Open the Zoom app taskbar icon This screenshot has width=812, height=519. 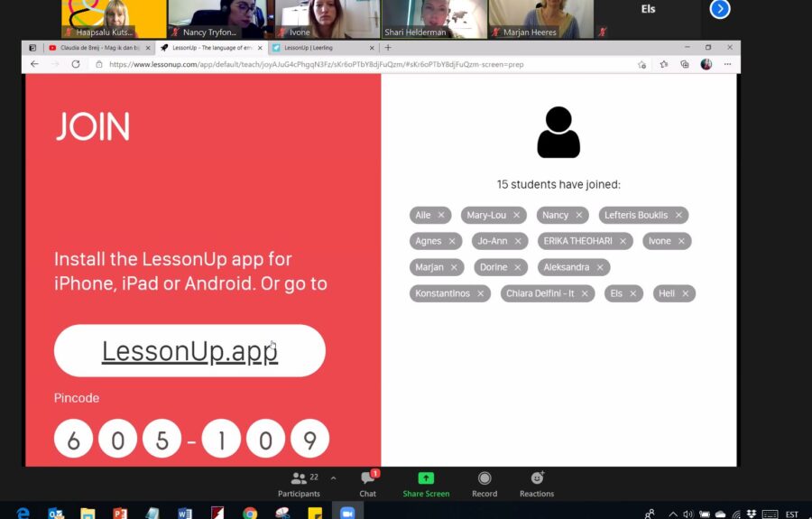tap(347, 513)
